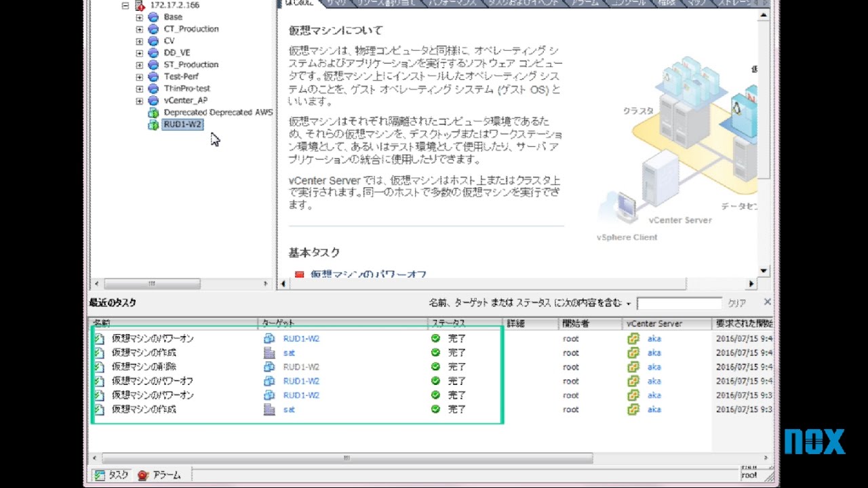Click the vCenter Server icon in the 仮想マシンのパワーオフ row
Image resolution: width=868 pixels, height=488 pixels.
coord(633,381)
